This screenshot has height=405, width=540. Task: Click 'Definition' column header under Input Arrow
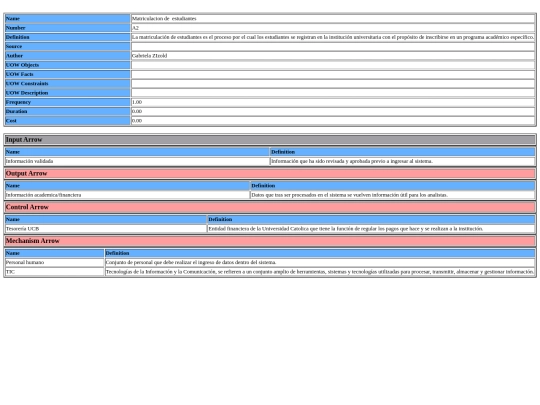pyautogui.click(x=403, y=152)
